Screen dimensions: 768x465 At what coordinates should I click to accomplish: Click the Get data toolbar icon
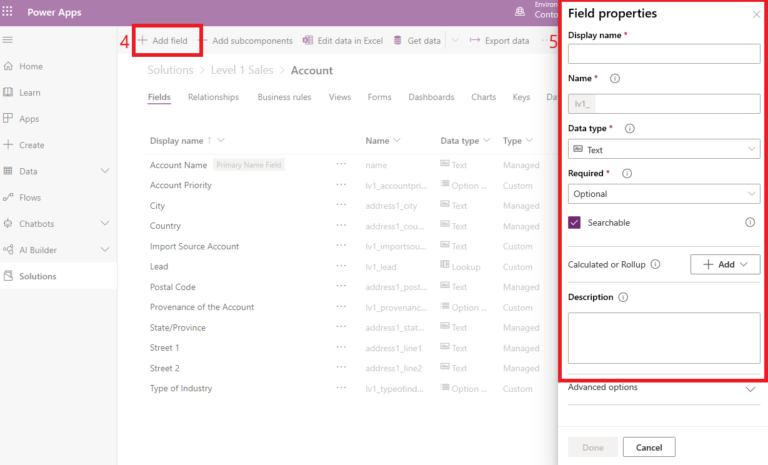click(x=398, y=40)
